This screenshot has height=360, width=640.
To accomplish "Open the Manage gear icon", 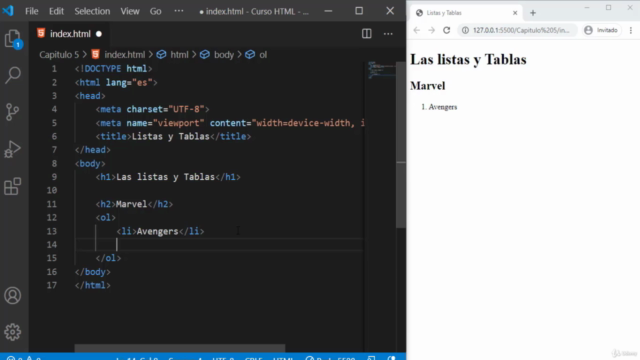I will coord(13,332).
